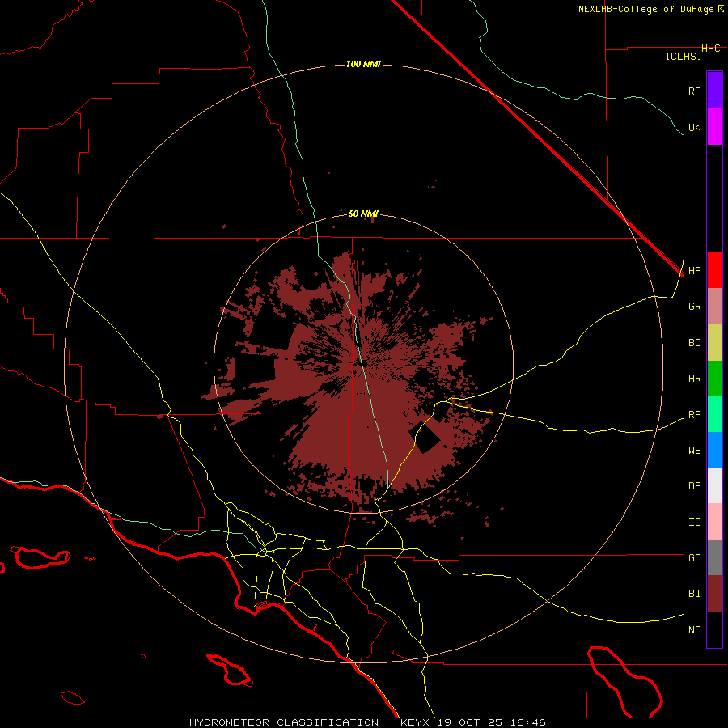Click the DS legend label

tap(694, 486)
